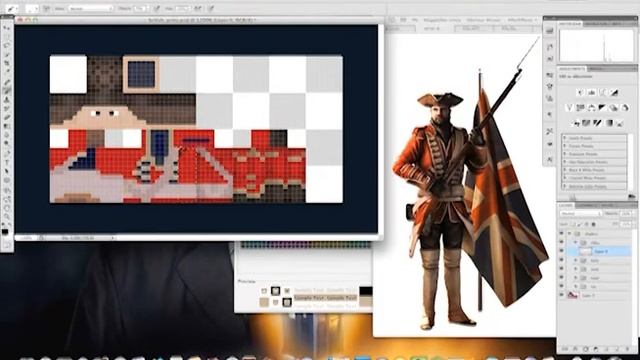Image resolution: width=640 pixels, height=360 pixels.
Task: Switch to the Layers tab
Action: point(565,205)
